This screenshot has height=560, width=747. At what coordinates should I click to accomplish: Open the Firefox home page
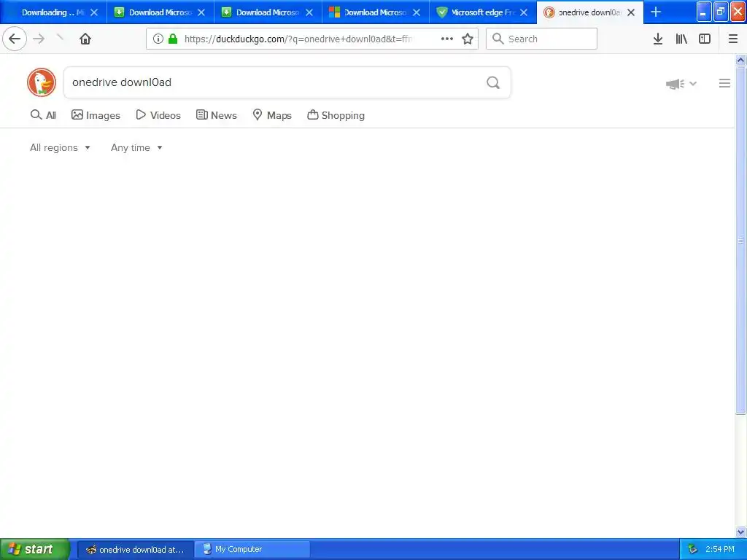tap(85, 39)
